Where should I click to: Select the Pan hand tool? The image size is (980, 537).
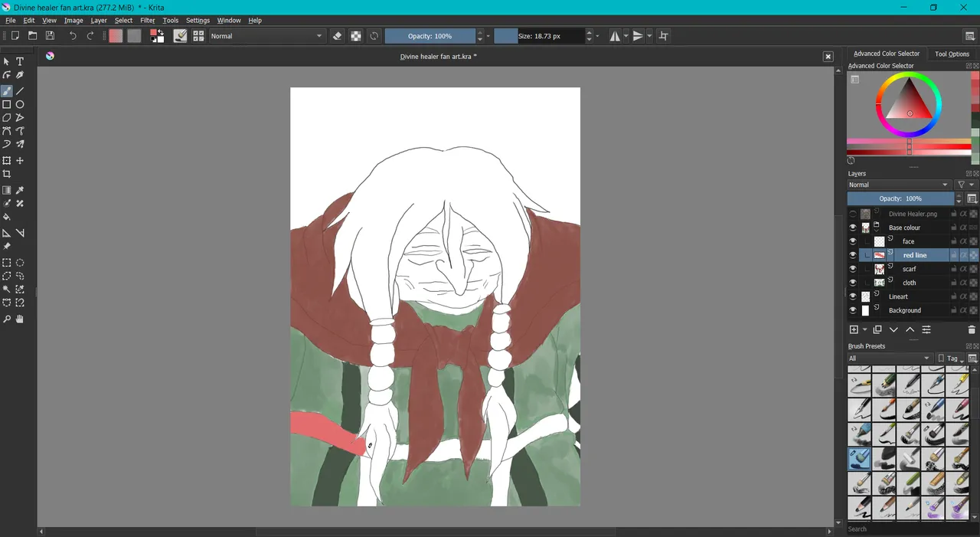click(x=20, y=319)
